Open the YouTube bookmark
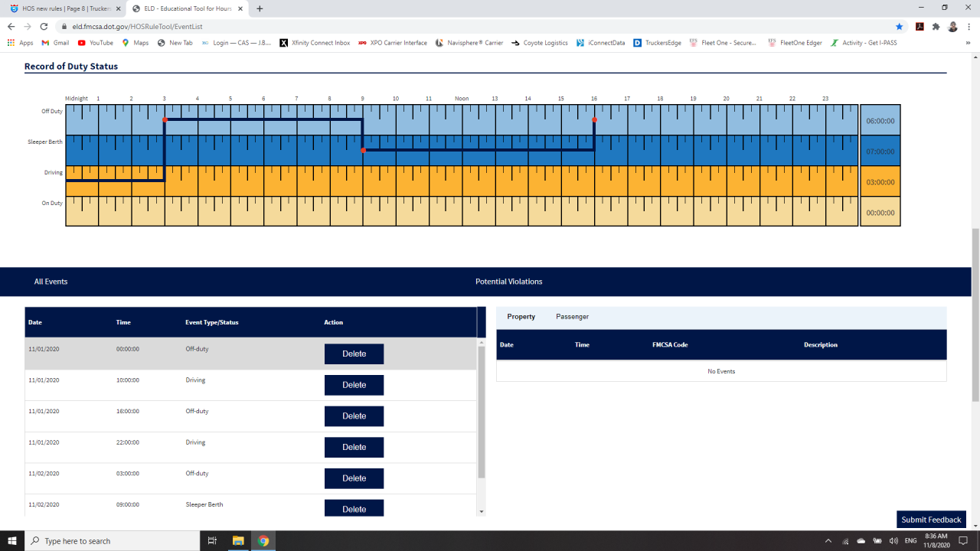Viewport: 980px width, 551px height. 95,43
